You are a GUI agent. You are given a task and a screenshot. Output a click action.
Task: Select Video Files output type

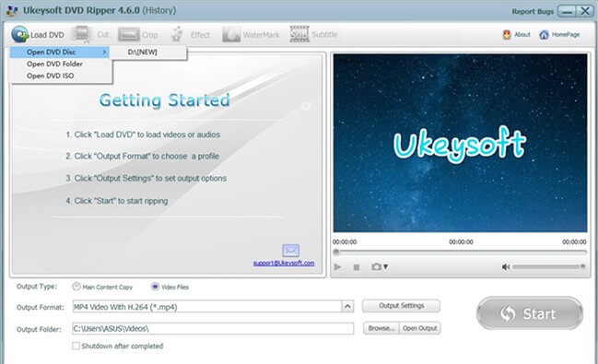(x=155, y=287)
